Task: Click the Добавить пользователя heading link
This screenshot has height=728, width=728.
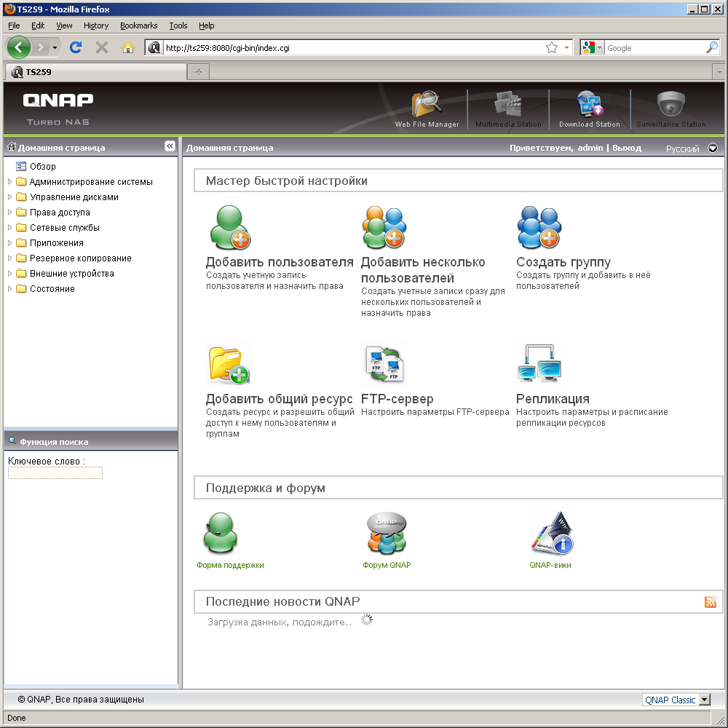Action: coord(280,262)
